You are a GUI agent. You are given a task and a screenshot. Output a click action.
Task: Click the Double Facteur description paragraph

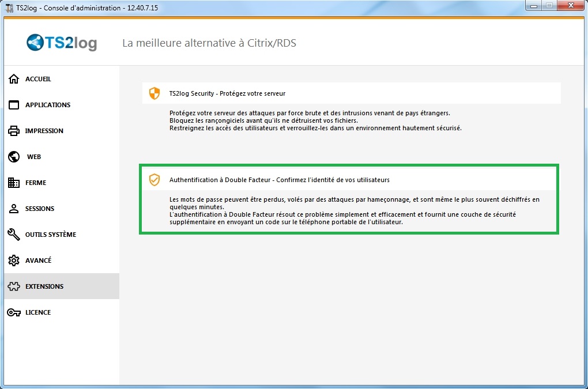[x=355, y=210]
